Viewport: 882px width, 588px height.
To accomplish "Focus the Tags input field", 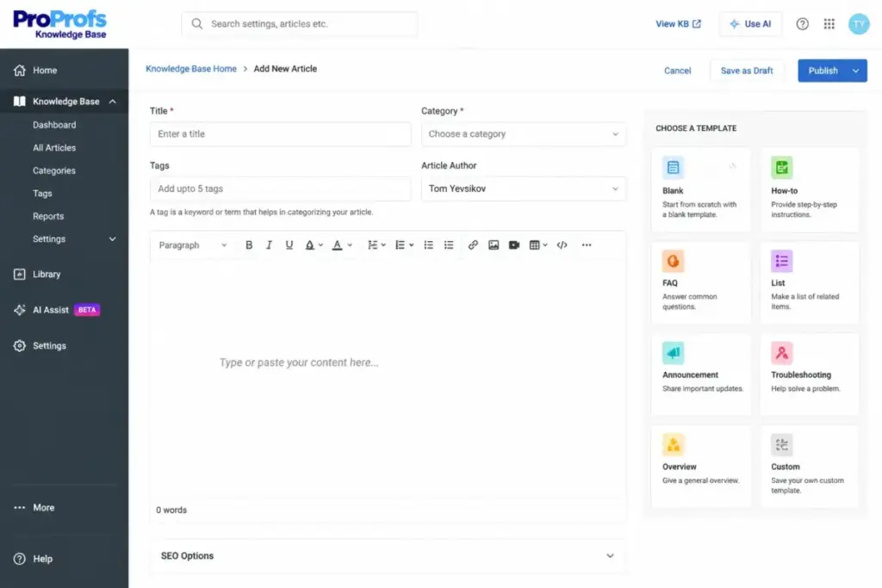I will [x=280, y=189].
